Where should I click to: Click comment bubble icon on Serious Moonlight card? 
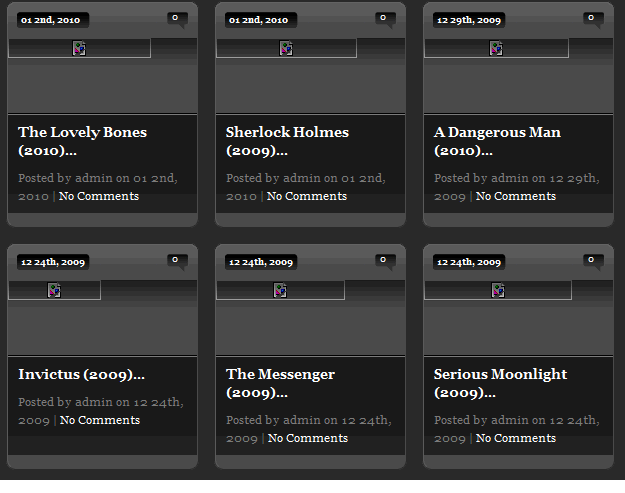click(x=594, y=262)
